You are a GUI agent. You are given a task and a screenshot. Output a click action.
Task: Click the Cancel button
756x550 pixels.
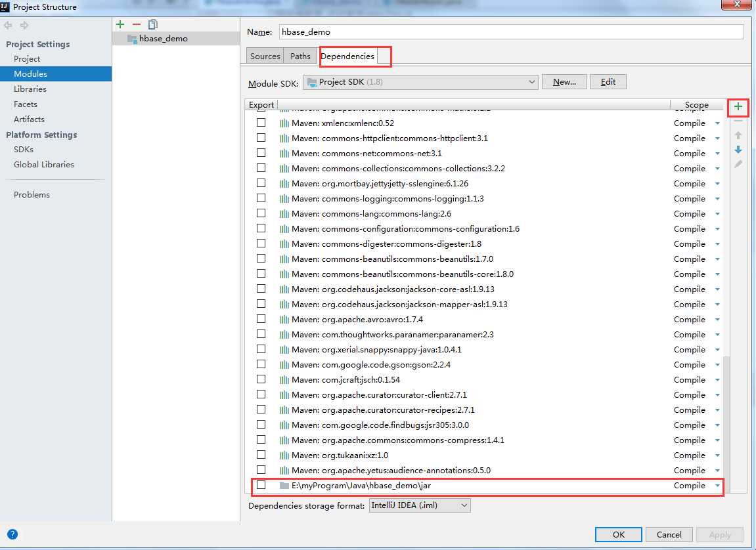[x=669, y=535]
